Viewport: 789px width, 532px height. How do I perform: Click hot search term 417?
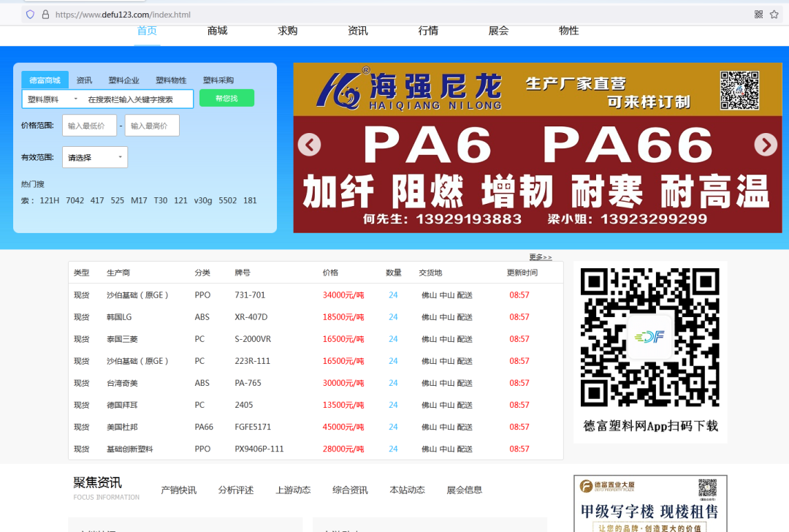pos(97,200)
